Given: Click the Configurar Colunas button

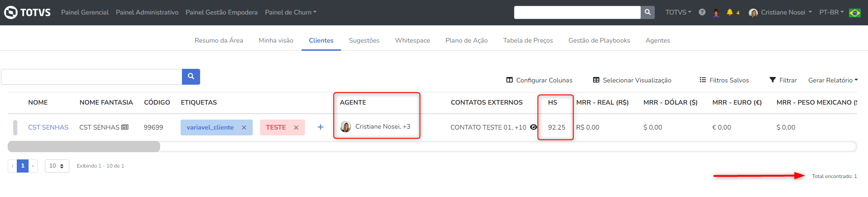Looking at the screenshot, I should pyautogui.click(x=539, y=80).
